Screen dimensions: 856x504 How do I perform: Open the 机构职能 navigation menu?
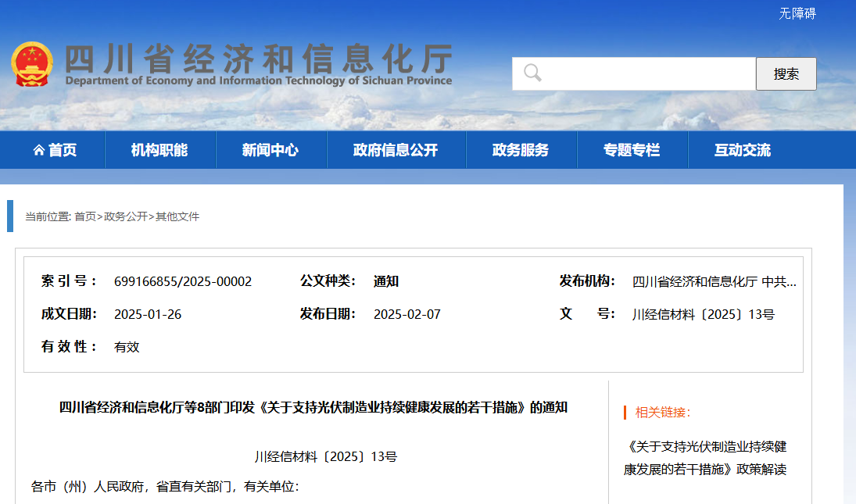(x=159, y=150)
